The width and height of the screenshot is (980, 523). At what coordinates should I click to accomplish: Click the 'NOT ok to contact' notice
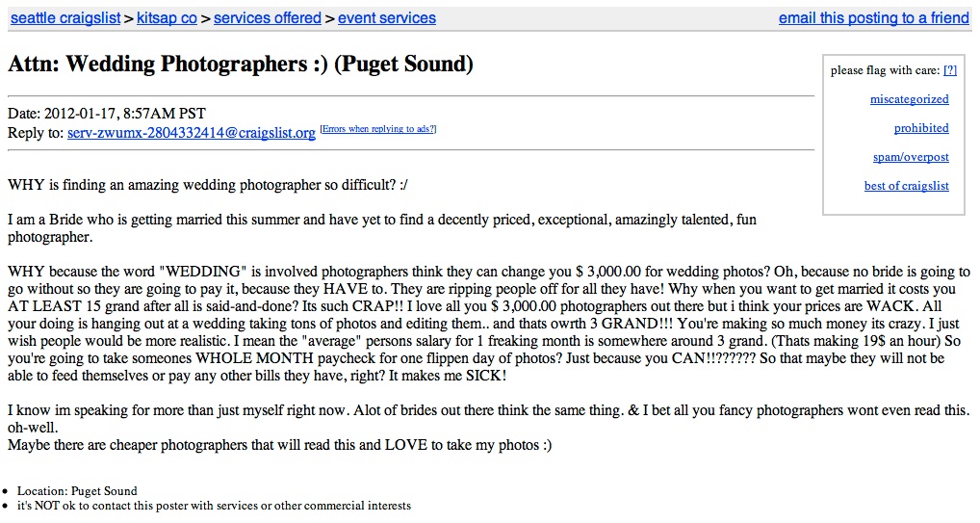coord(214,506)
